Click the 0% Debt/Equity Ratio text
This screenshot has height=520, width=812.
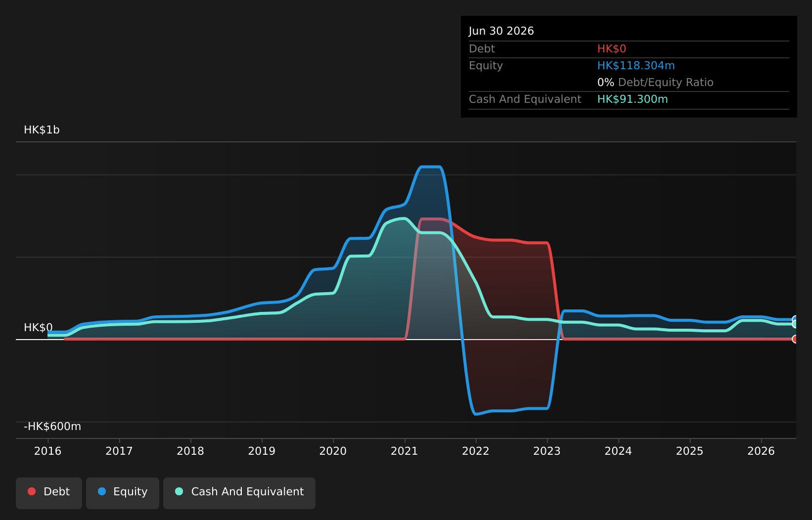[x=655, y=82]
